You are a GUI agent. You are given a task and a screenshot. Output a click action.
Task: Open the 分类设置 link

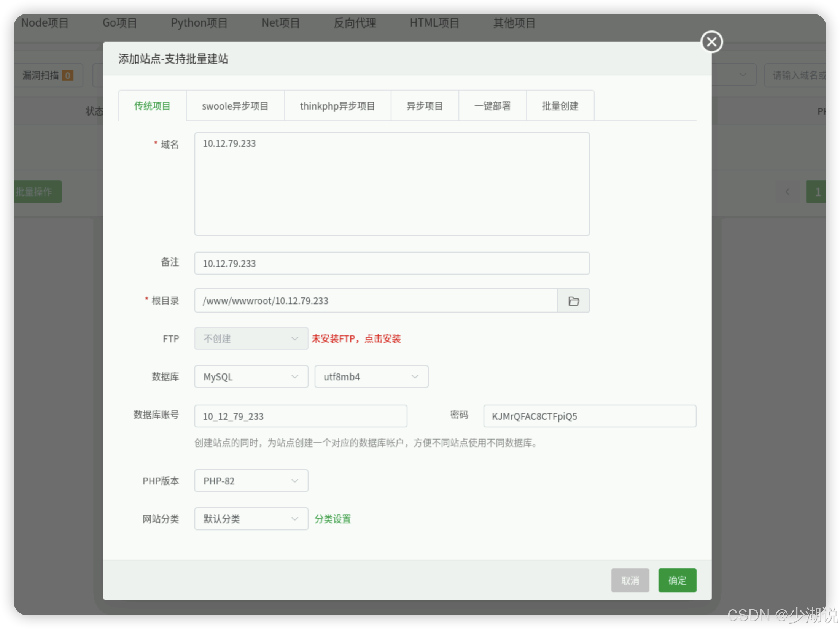click(332, 519)
